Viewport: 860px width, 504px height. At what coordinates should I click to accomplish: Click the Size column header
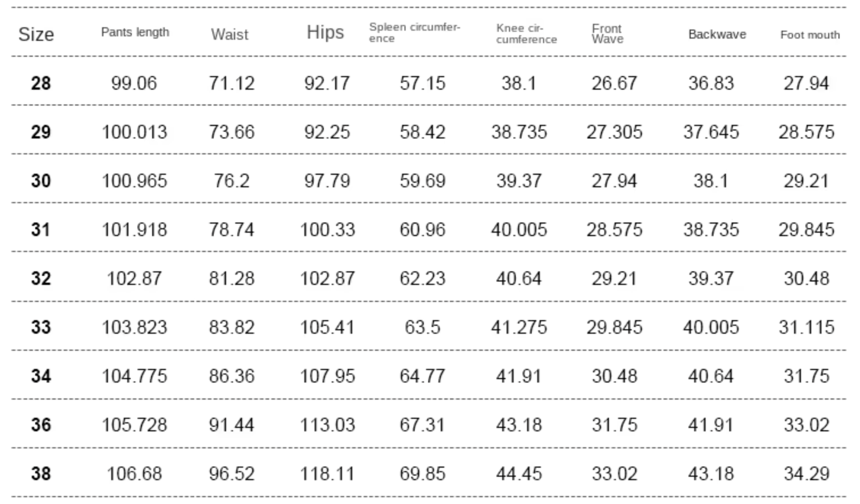[36, 34]
